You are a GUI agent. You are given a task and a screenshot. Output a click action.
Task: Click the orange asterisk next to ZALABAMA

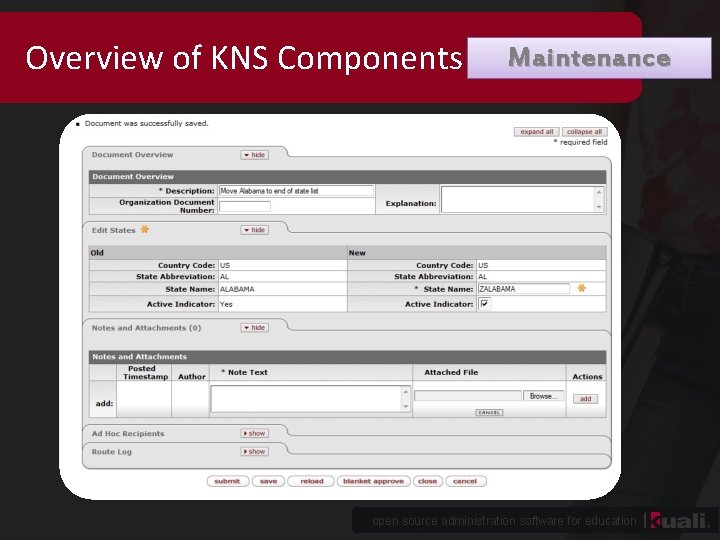coord(581,288)
